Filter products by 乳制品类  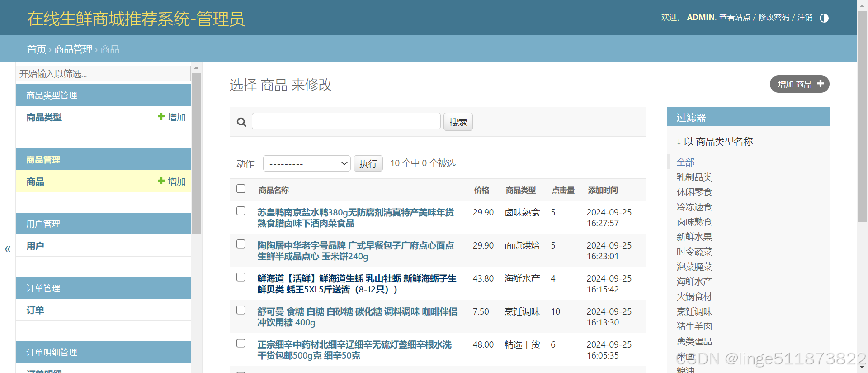point(694,177)
